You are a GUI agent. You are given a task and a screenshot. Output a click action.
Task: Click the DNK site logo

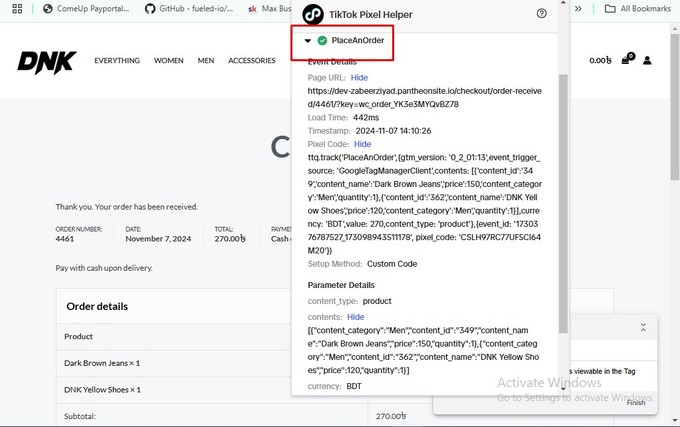tap(46, 61)
